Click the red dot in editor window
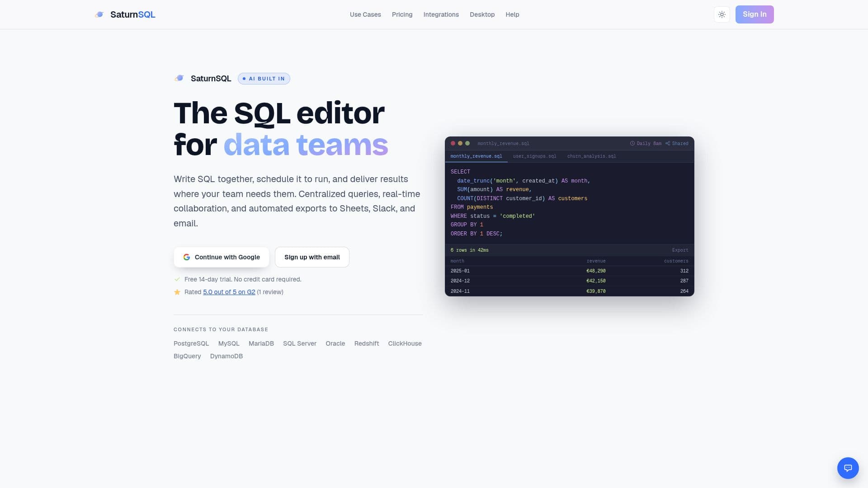868x488 pixels. point(453,143)
